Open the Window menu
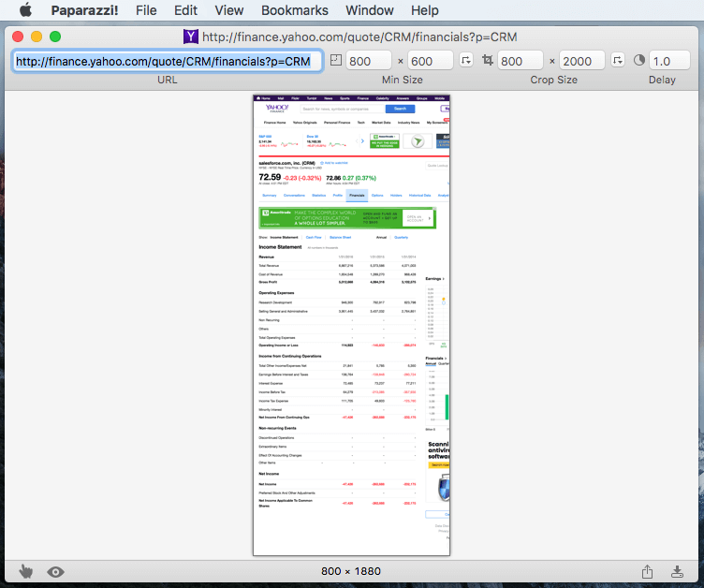 click(x=370, y=10)
